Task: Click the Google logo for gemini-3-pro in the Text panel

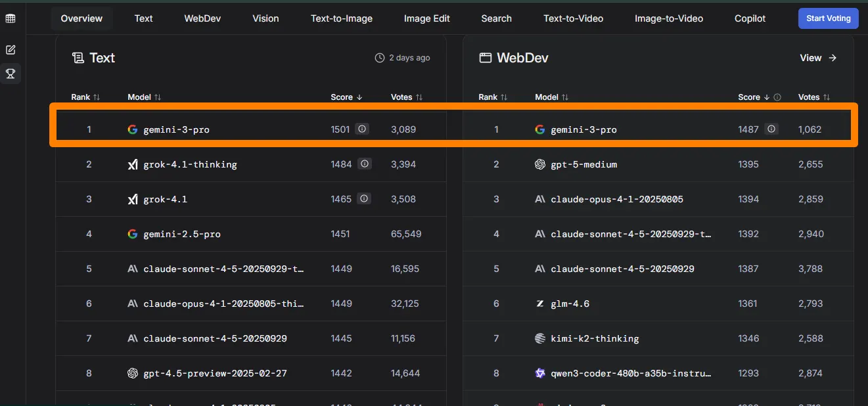Action: [x=133, y=129]
